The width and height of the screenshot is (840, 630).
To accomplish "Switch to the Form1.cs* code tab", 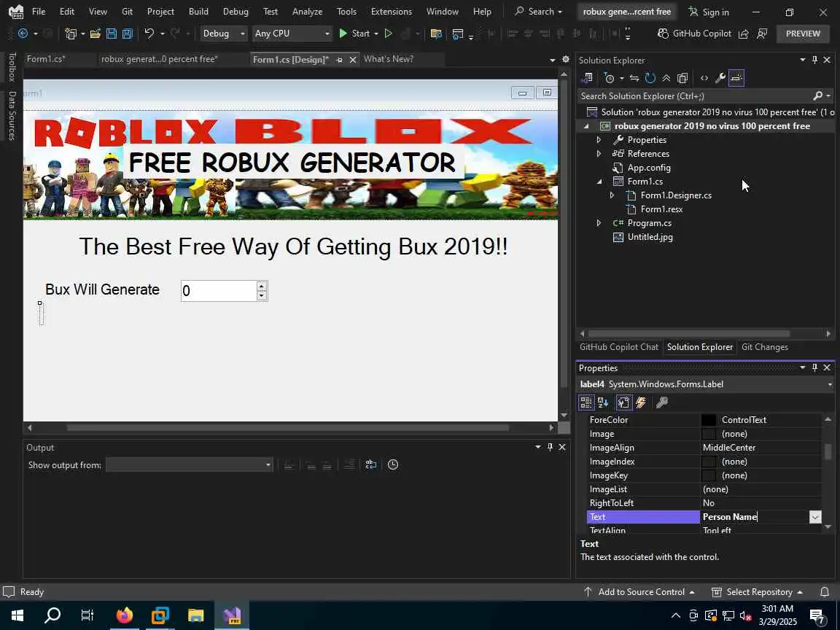I will coord(46,59).
